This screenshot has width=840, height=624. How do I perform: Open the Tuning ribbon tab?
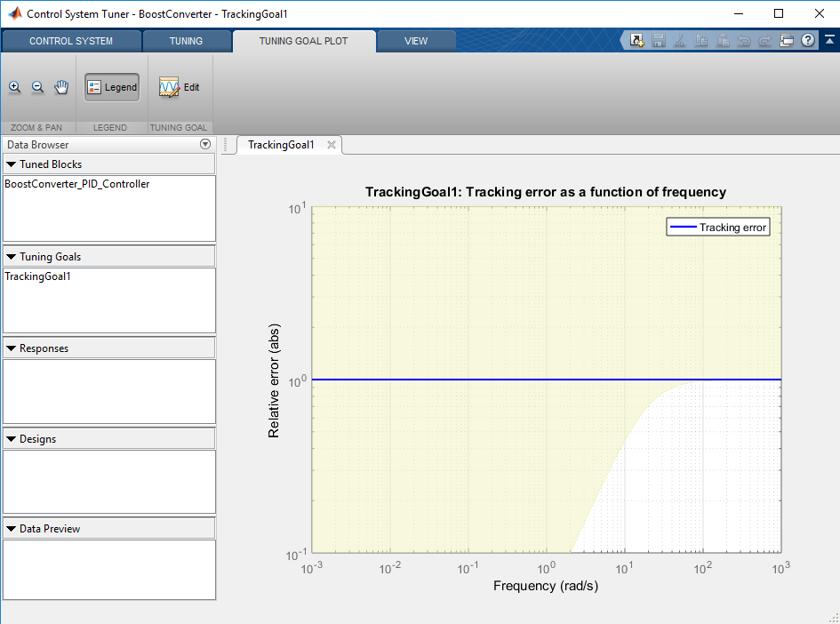[x=186, y=41]
